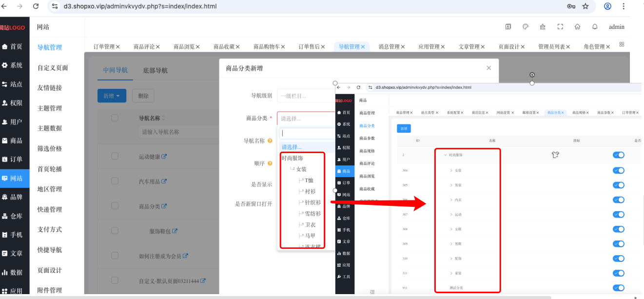This screenshot has height=299, width=644.
Task: Click the 删除 button
Action: click(x=143, y=96)
